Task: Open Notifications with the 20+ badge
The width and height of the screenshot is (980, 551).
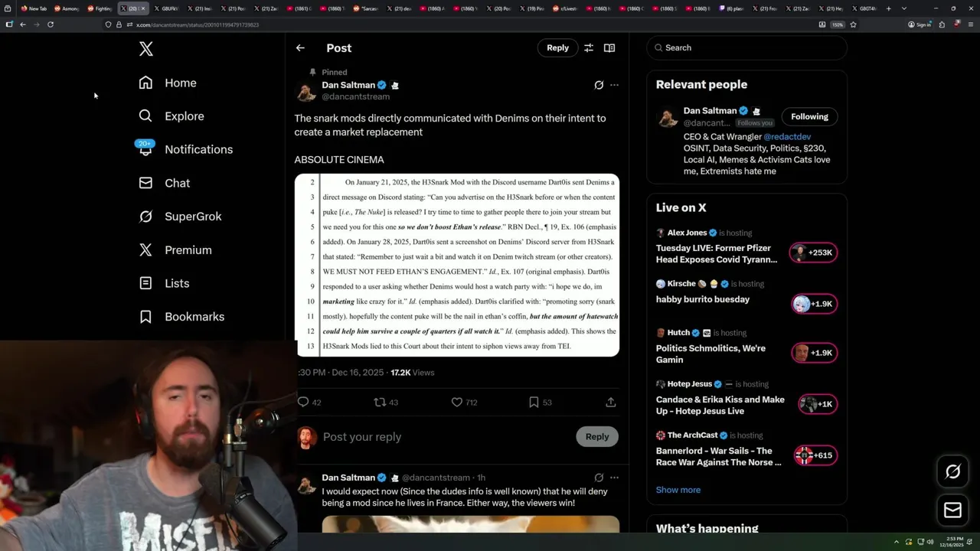Action: click(x=185, y=149)
